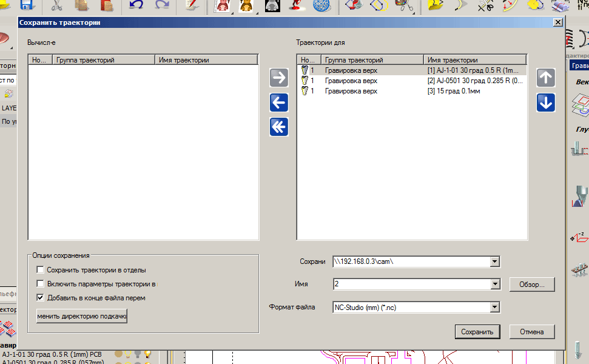Click the blue Undo arrow in toolbar

click(x=136, y=5)
